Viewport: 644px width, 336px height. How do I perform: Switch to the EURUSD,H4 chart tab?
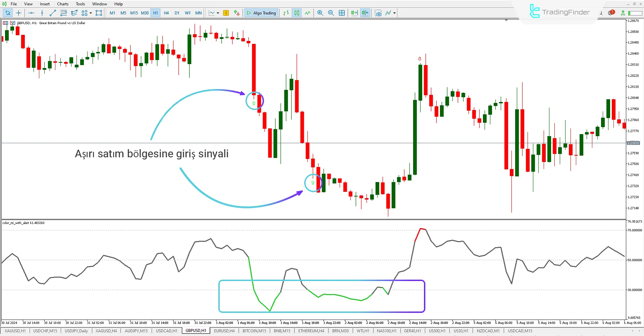point(224,331)
